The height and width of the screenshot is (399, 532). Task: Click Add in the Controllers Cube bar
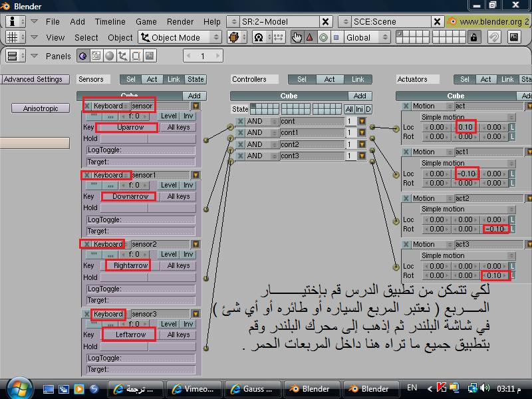click(360, 96)
